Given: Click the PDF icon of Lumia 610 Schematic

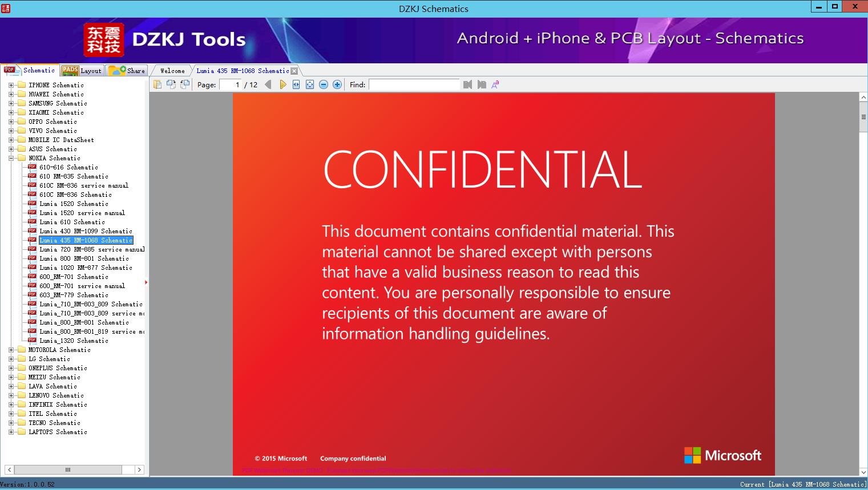Looking at the screenshot, I should pyautogui.click(x=32, y=221).
